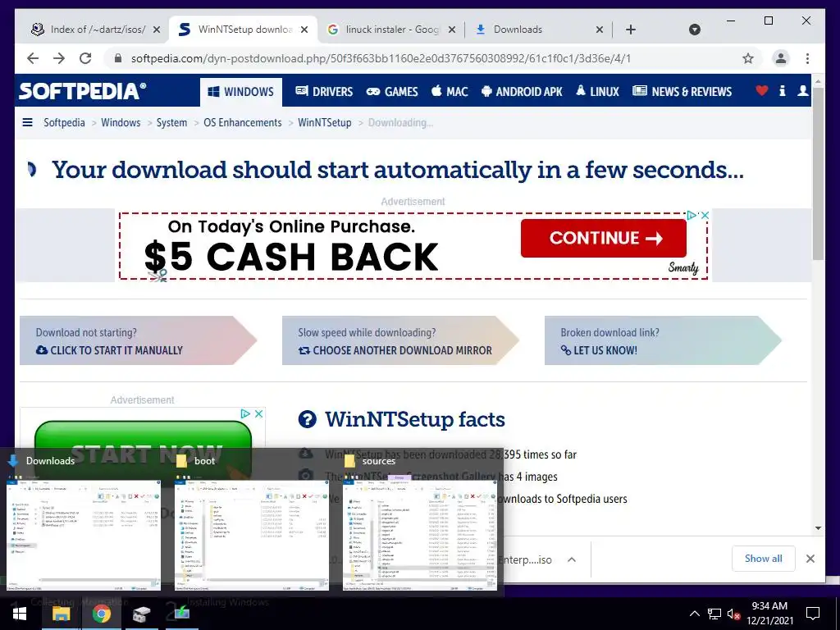This screenshot has height=630, width=840.
Task: Open Chrome three-dot menu
Action: [807, 58]
